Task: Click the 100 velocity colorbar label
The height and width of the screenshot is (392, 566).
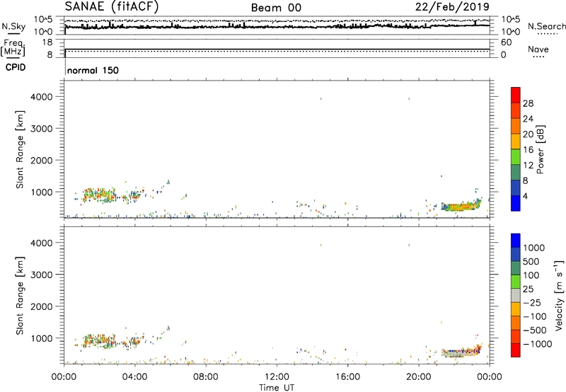Action: click(531, 275)
